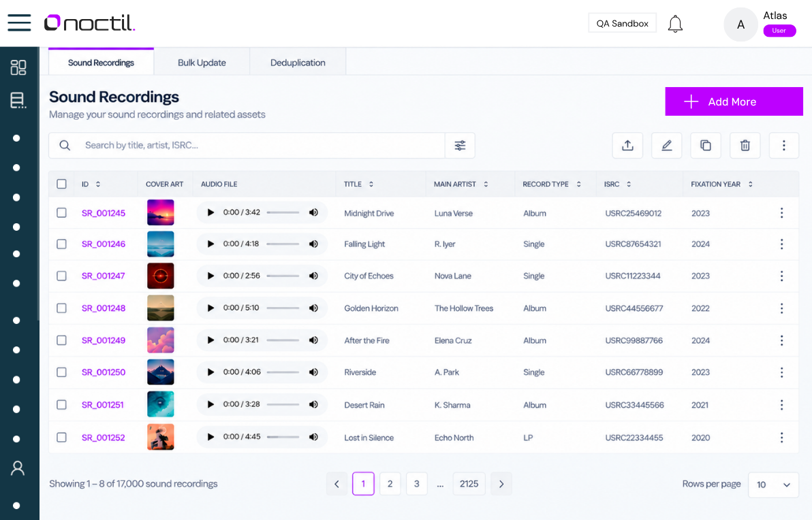
Task: Click the edit pencil toolbar icon
Action: tap(666, 146)
